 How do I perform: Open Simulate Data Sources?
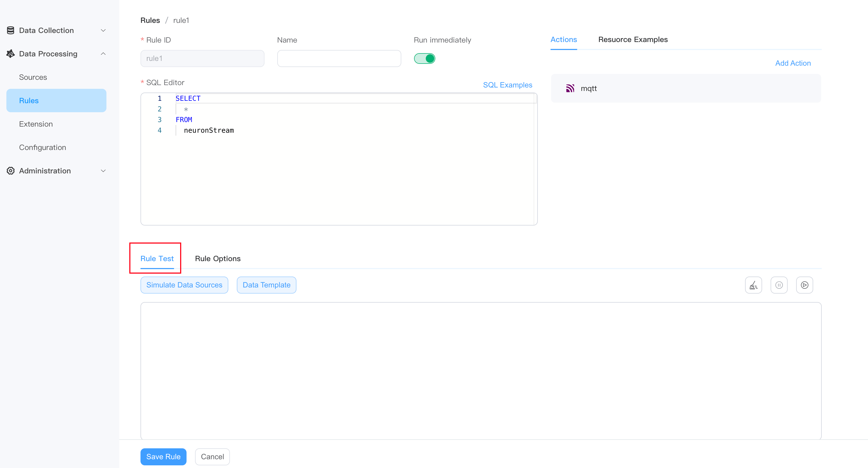(x=184, y=285)
